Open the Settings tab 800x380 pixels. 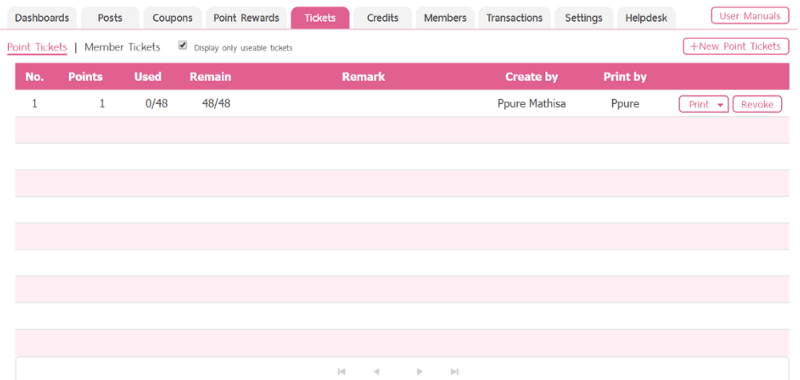[584, 18]
